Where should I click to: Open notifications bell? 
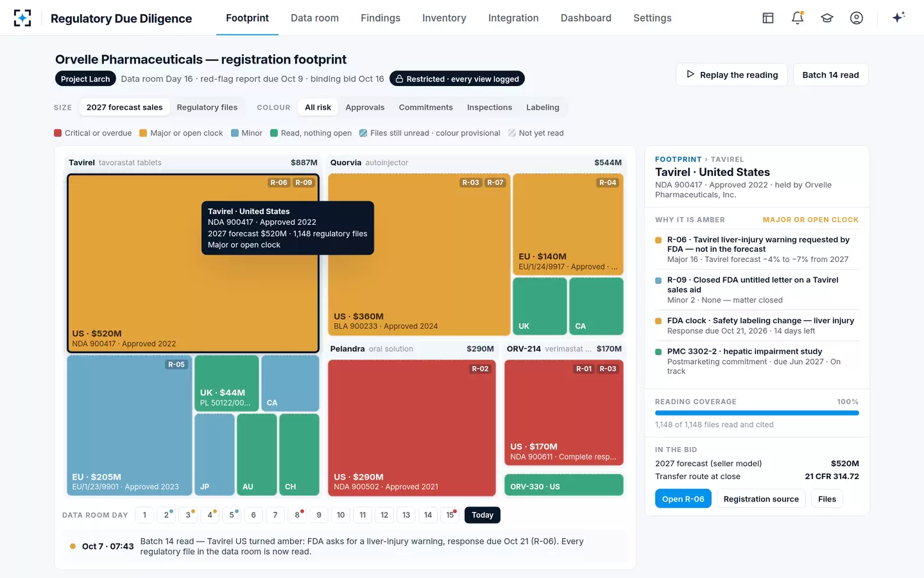coord(798,18)
